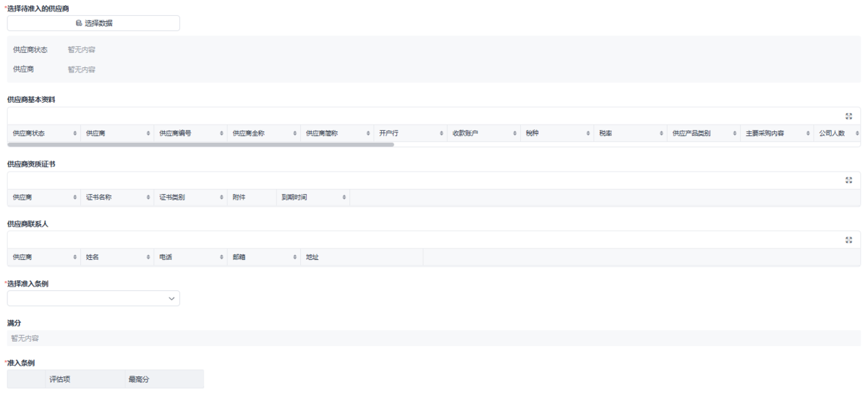Sort basic info table by 税种
Image resolution: width=868 pixels, height=396 pixels.
coord(588,133)
